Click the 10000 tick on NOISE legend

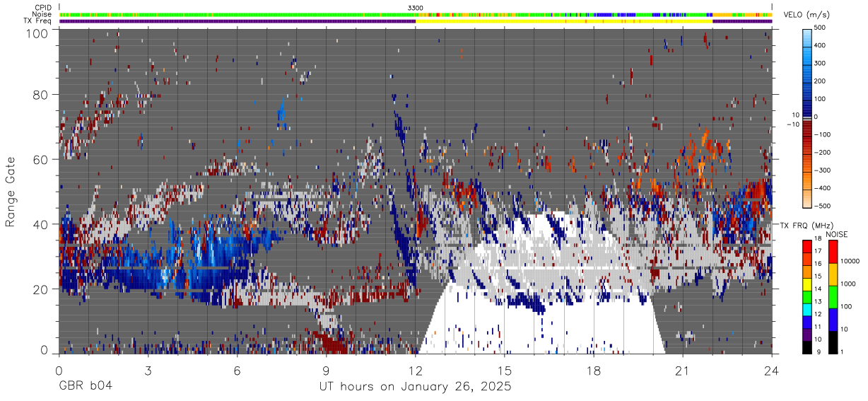pos(850,261)
